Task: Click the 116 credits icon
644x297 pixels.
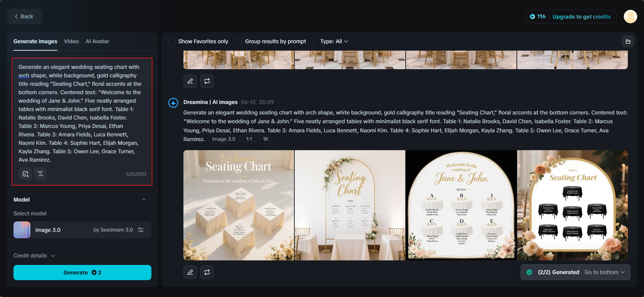Action: [x=532, y=17]
